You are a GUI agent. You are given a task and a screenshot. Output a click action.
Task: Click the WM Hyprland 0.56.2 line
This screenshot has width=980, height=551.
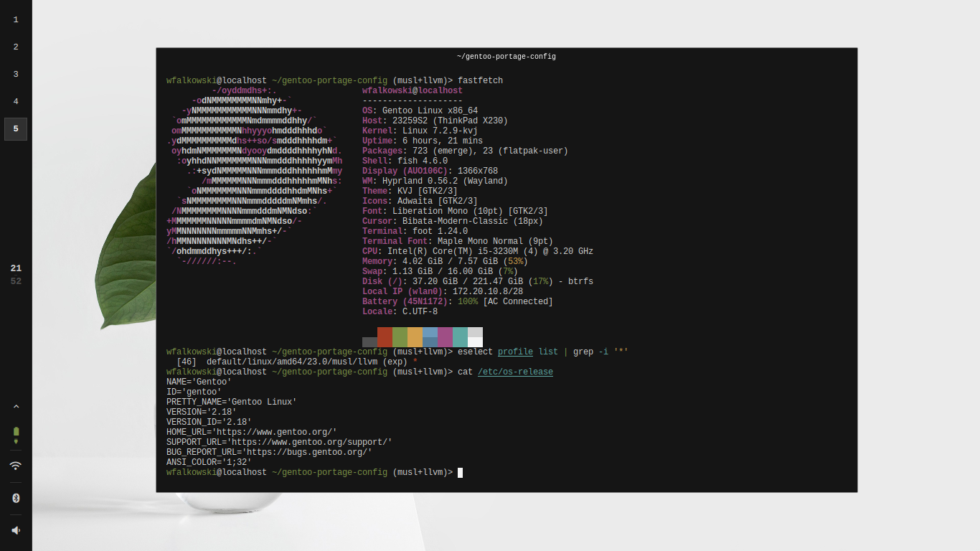coord(435,181)
